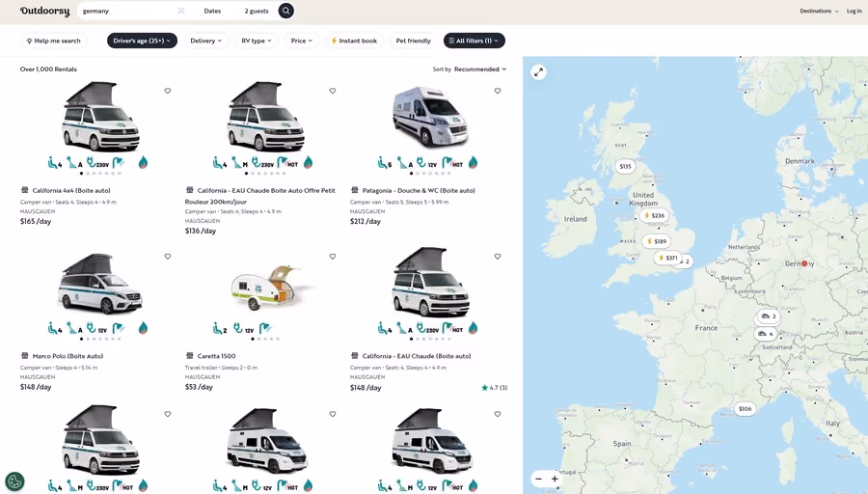Click the dark search magnifier button

click(285, 11)
